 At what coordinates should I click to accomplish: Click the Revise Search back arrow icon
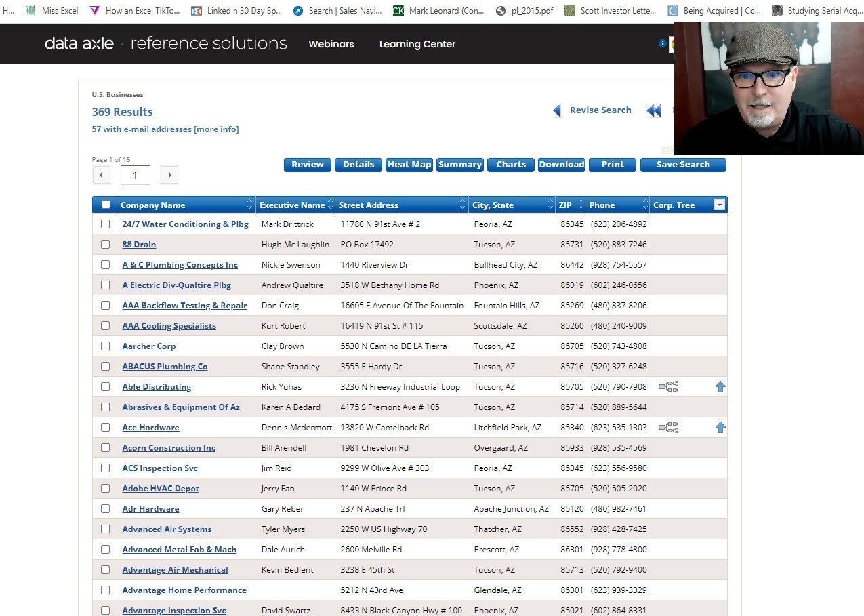click(558, 110)
